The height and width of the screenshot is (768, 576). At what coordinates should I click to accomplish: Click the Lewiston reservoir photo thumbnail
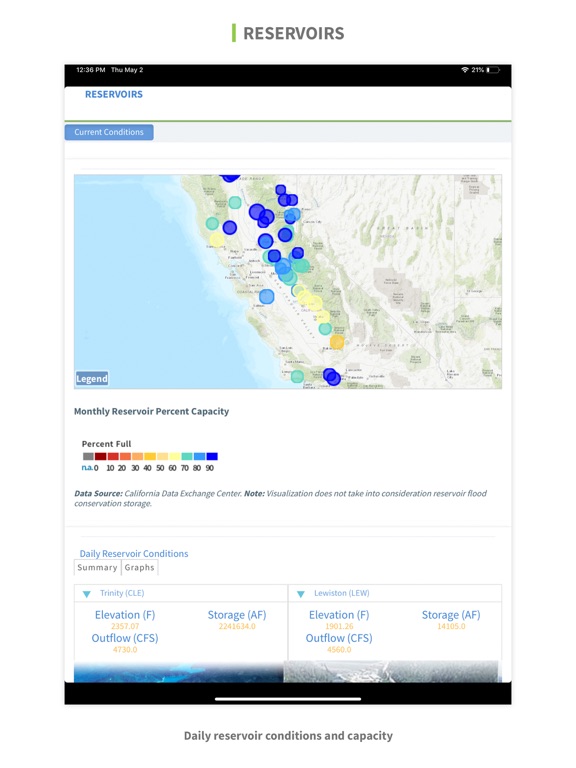coord(392,672)
